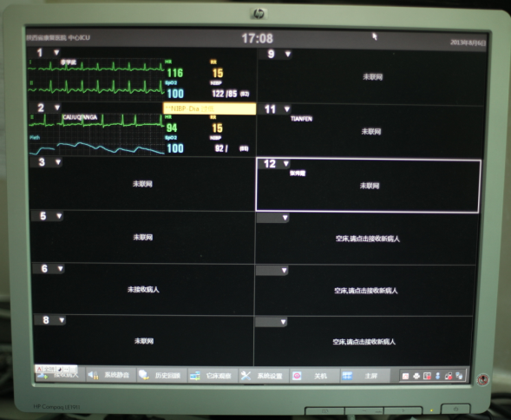Click bed 1 heart rate value 116

175,73
